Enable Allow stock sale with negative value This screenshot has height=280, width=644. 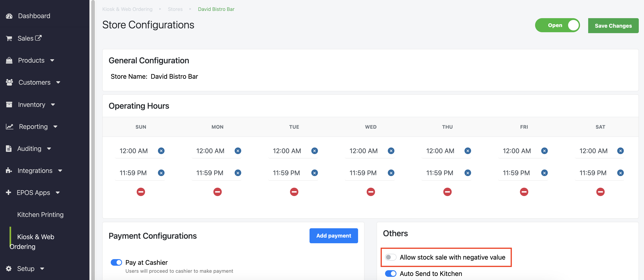pos(390,257)
